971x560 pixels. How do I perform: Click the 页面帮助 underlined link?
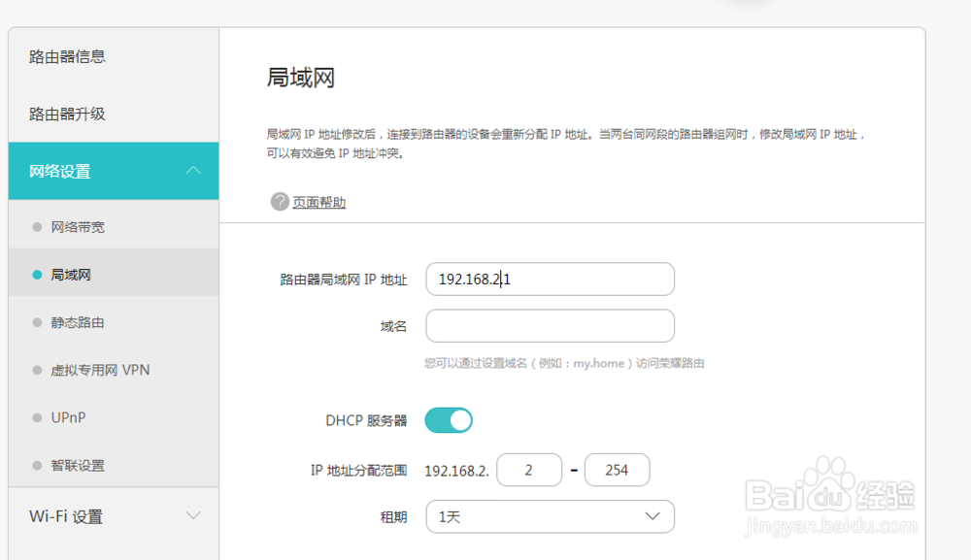321,202
